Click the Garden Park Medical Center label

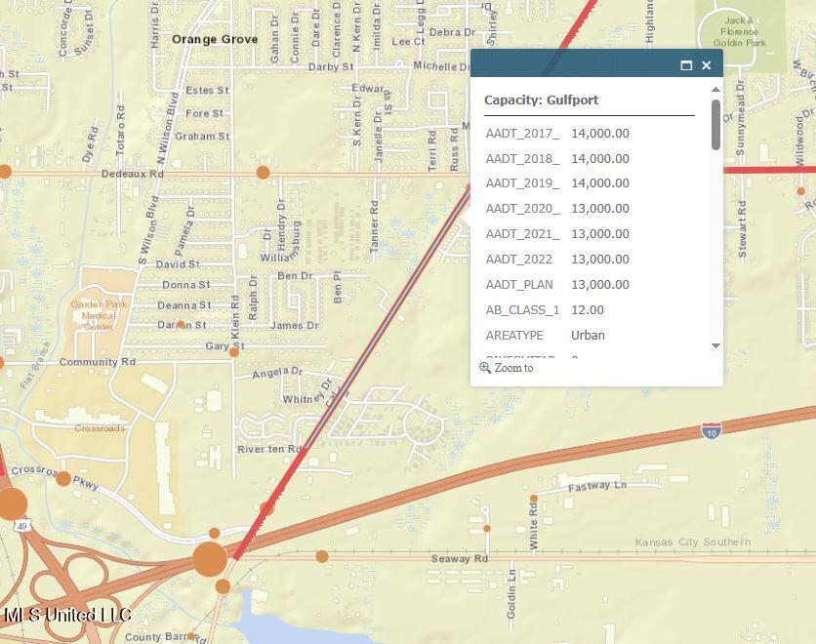pos(99,315)
